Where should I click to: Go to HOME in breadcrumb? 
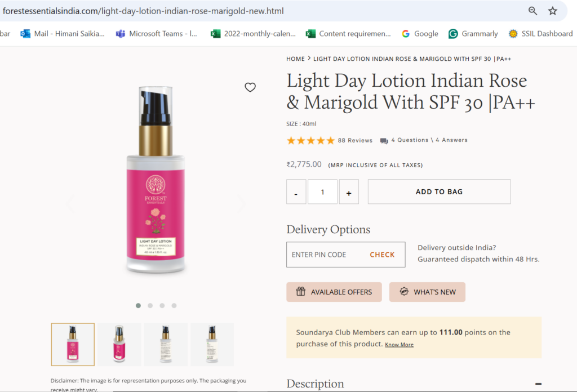(x=295, y=59)
